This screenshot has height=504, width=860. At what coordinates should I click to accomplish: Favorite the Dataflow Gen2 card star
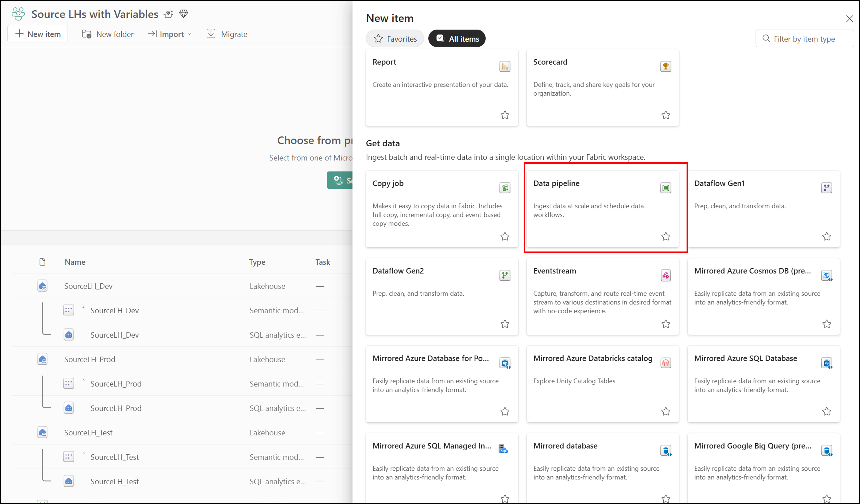(x=505, y=324)
